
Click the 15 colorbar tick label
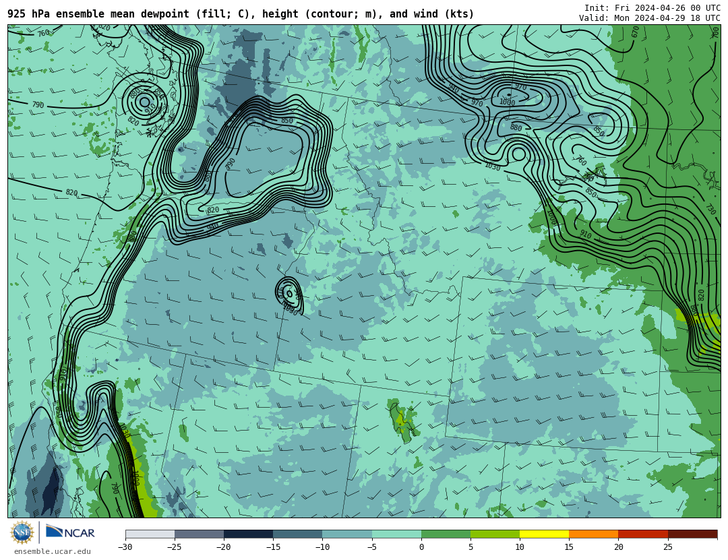point(569,547)
